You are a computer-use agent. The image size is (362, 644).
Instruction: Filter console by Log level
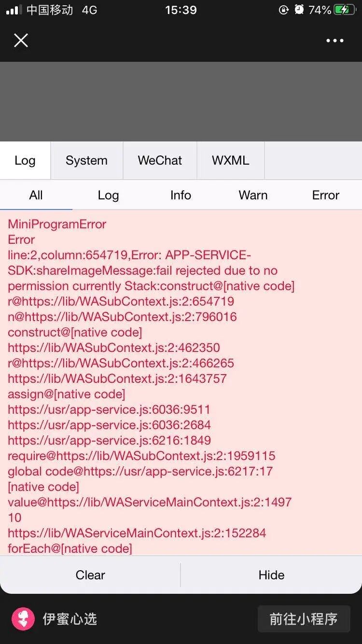pos(109,195)
